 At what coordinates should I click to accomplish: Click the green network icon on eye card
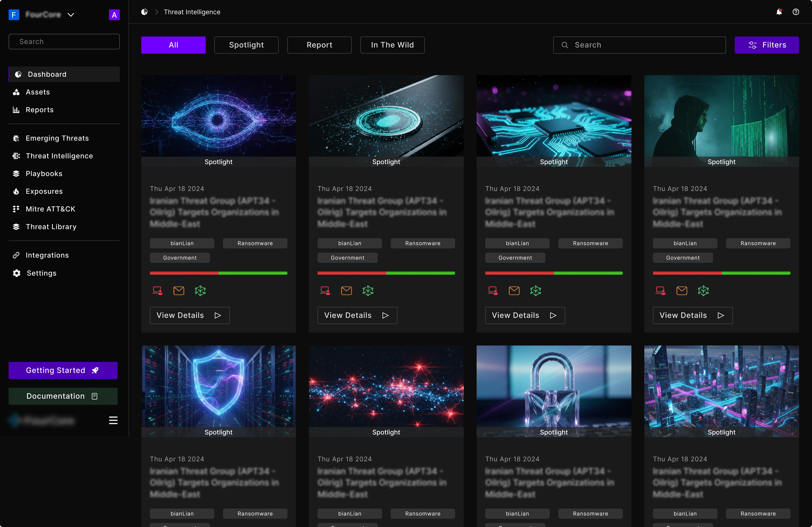(200, 290)
